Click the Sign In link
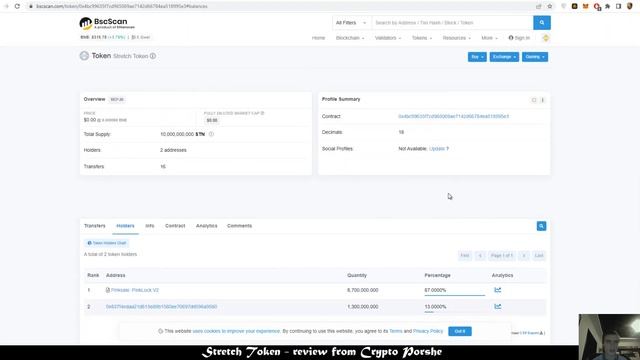The height and width of the screenshot is (360, 640). pos(519,38)
